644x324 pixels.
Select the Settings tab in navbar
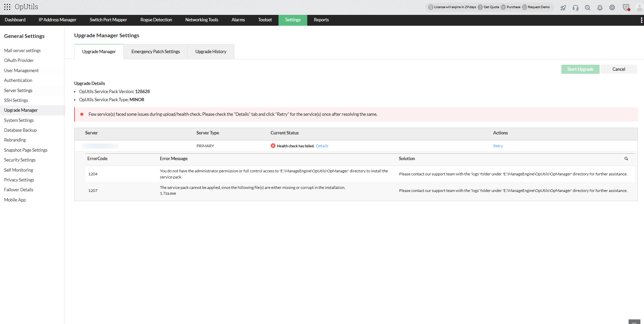click(x=293, y=20)
